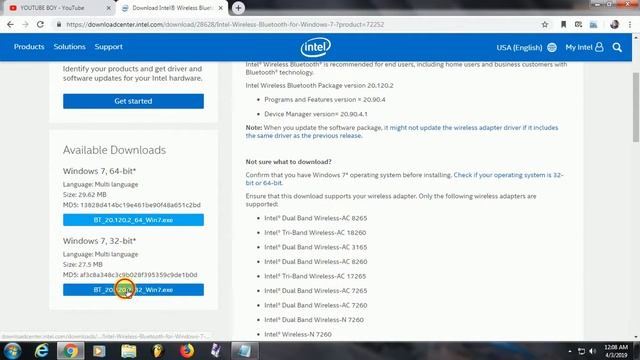Open the Chrome profile avatar

click(x=614, y=24)
